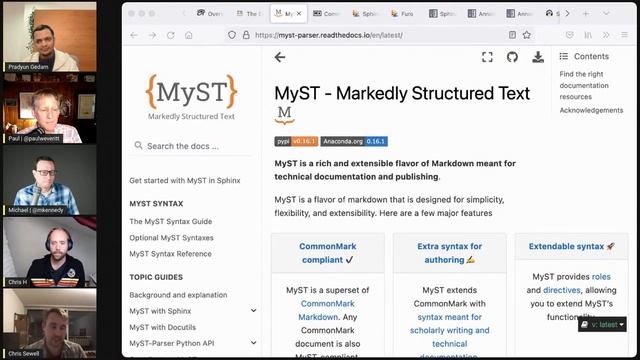Click the Anaconda.org 0.16.1 badge
This screenshot has height=360, width=640.
354,141
